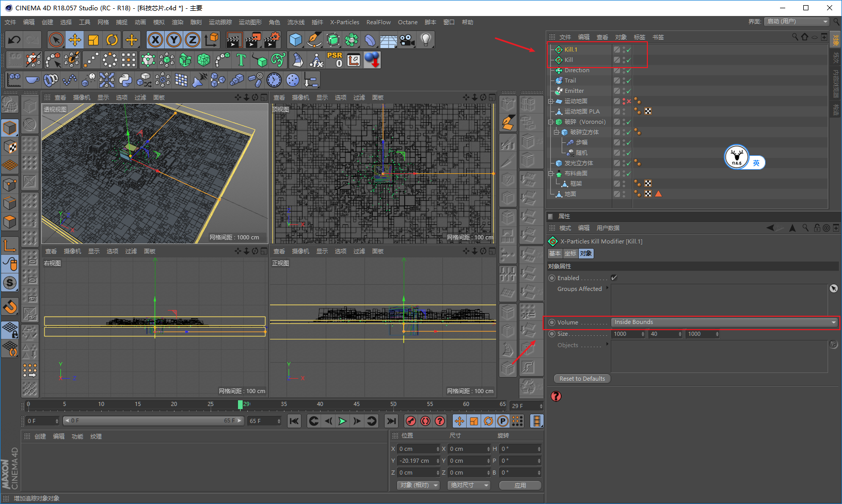Click the orange triangle tag on 地面
Viewport: 842px width, 504px height.
point(658,194)
